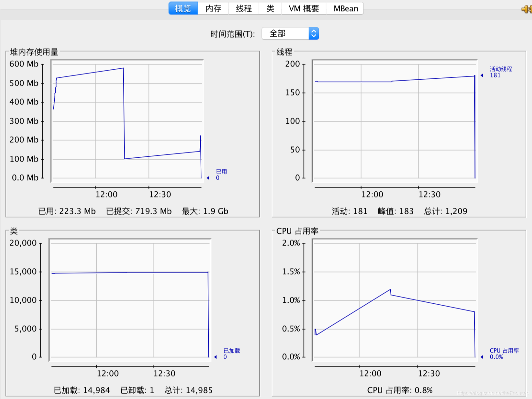Click the 活动: 181 summary text
Screen dimensions: 532x399
tap(350, 211)
